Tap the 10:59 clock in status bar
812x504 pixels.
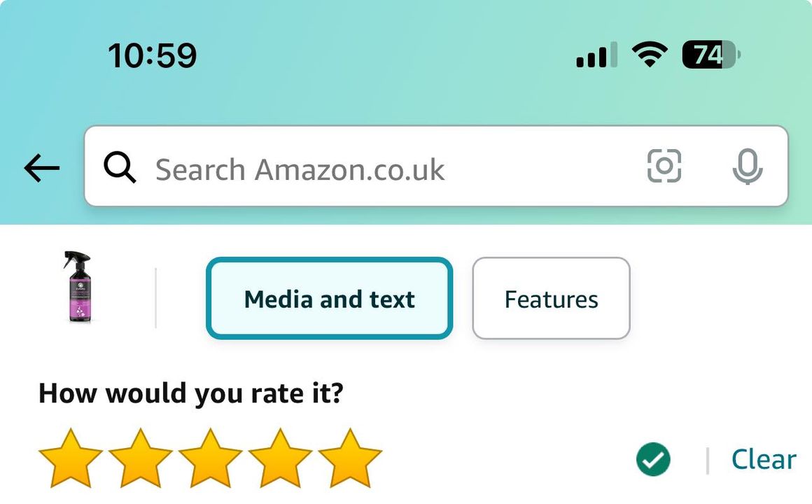[153, 55]
